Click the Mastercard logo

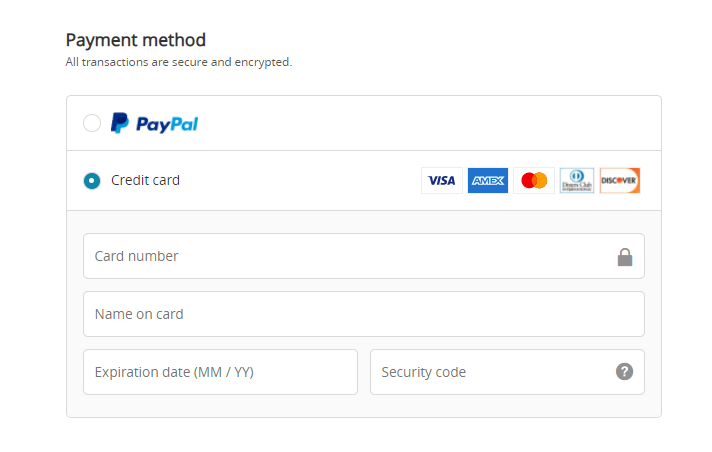point(534,181)
